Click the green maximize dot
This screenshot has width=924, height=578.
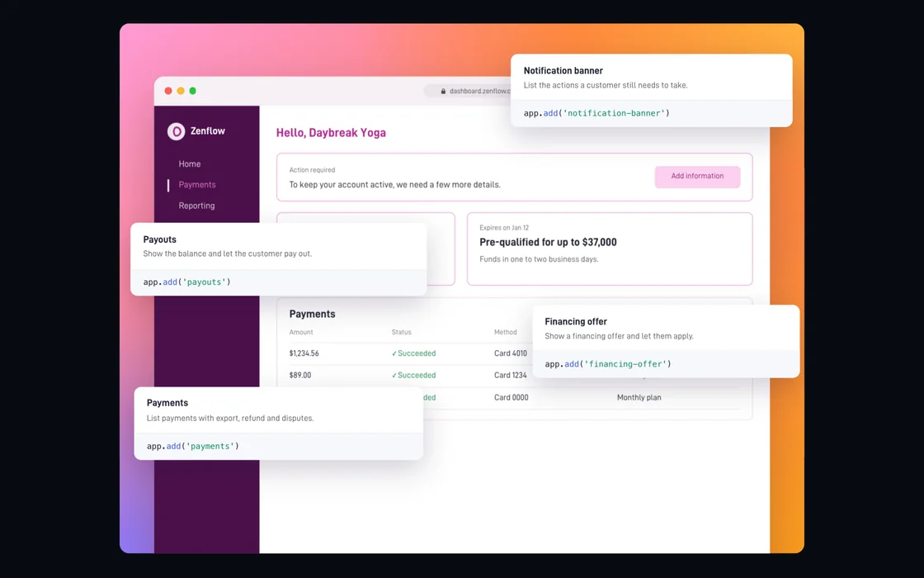193,91
